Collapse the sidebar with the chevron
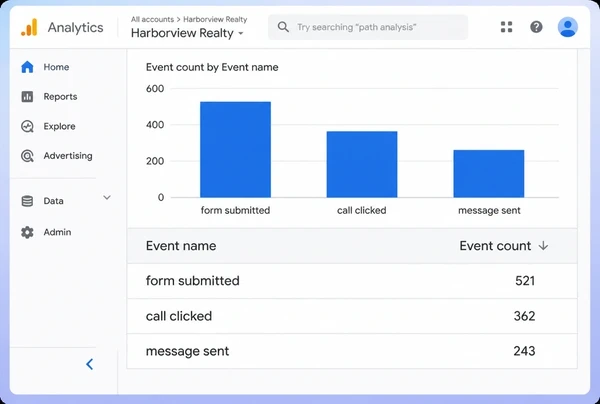 point(90,364)
